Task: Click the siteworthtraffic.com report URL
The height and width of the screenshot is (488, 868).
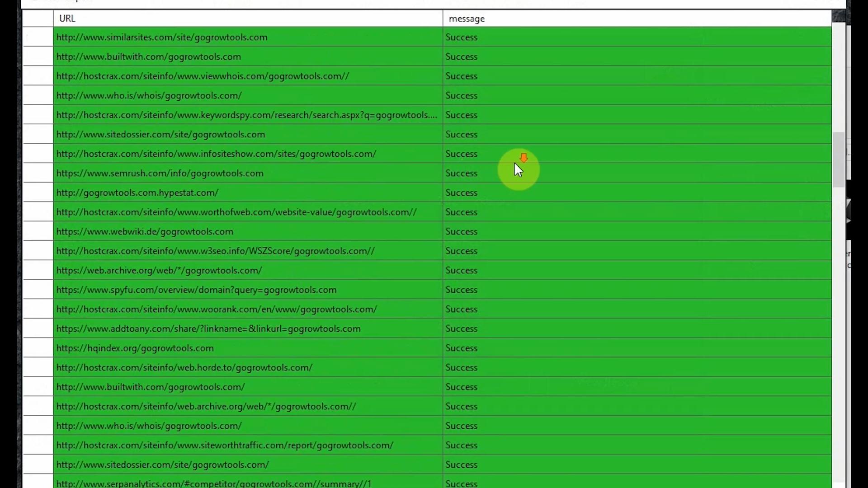Action: click(x=225, y=446)
